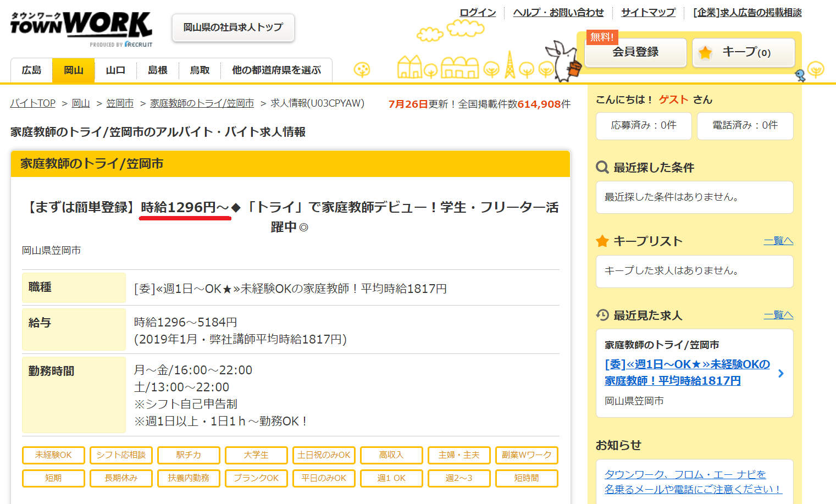
Task: Click the 長期休み tag
Action: pyautogui.click(x=121, y=478)
